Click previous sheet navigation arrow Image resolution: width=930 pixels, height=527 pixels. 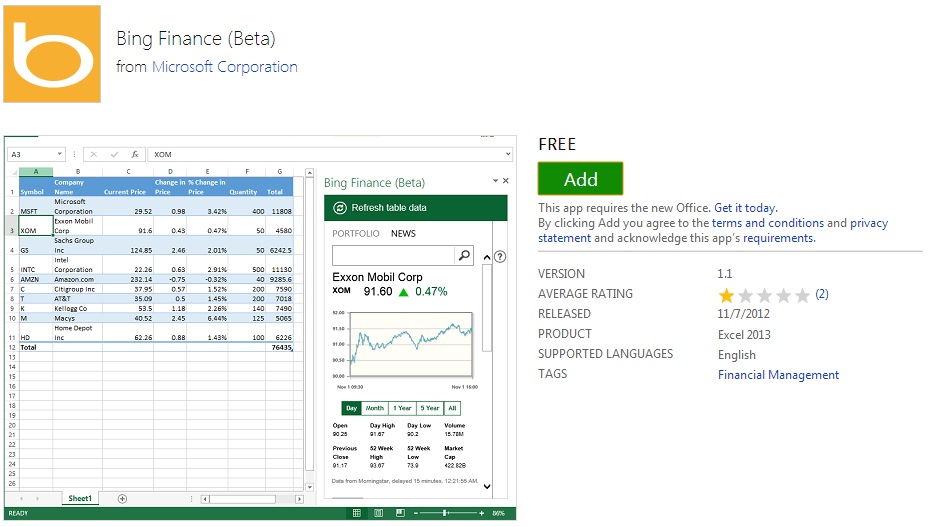21,499
